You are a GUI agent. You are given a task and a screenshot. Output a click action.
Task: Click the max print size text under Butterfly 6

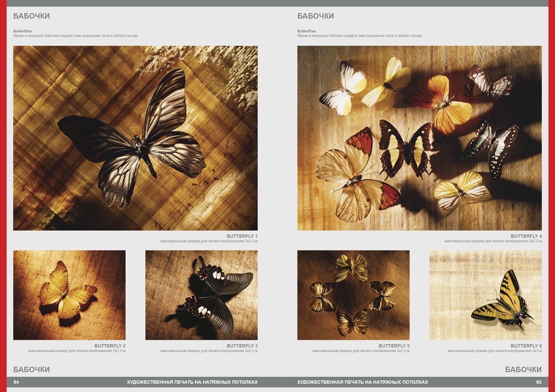494,351
